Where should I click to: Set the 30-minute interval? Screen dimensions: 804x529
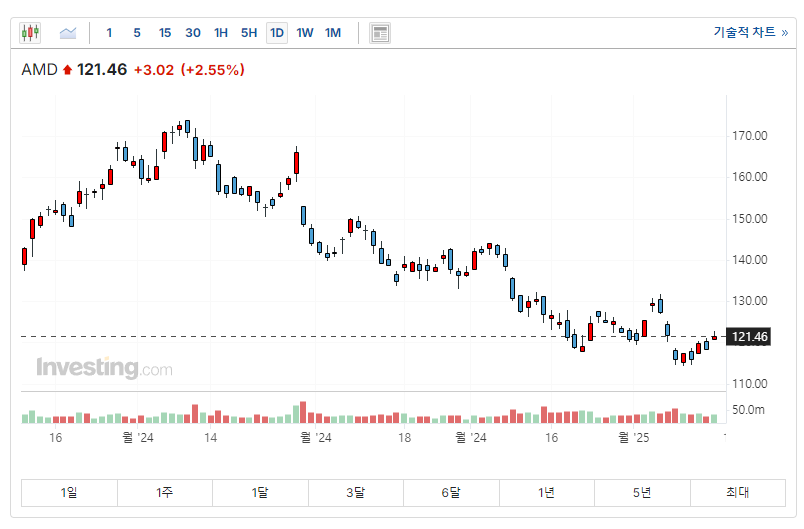tap(193, 33)
